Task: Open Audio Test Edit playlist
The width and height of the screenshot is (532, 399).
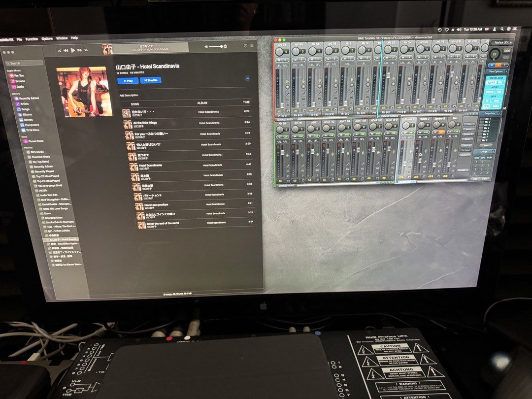Action: (46, 195)
